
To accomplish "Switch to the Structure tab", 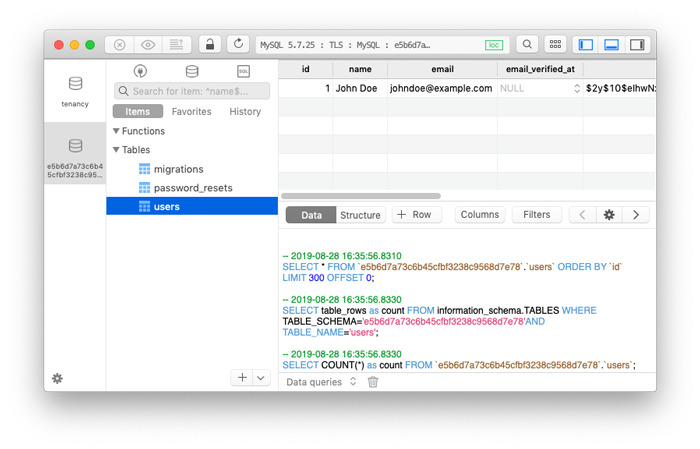I will point(360,215).
